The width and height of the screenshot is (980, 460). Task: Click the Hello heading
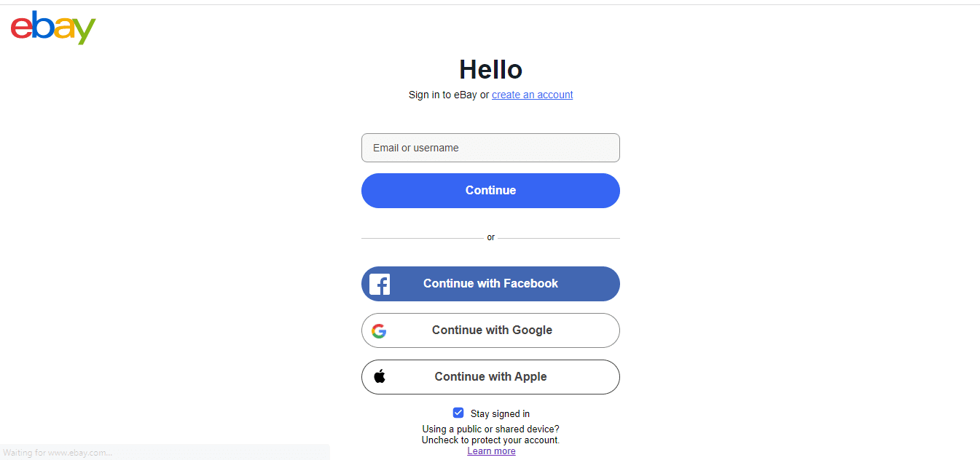point(490,70)
